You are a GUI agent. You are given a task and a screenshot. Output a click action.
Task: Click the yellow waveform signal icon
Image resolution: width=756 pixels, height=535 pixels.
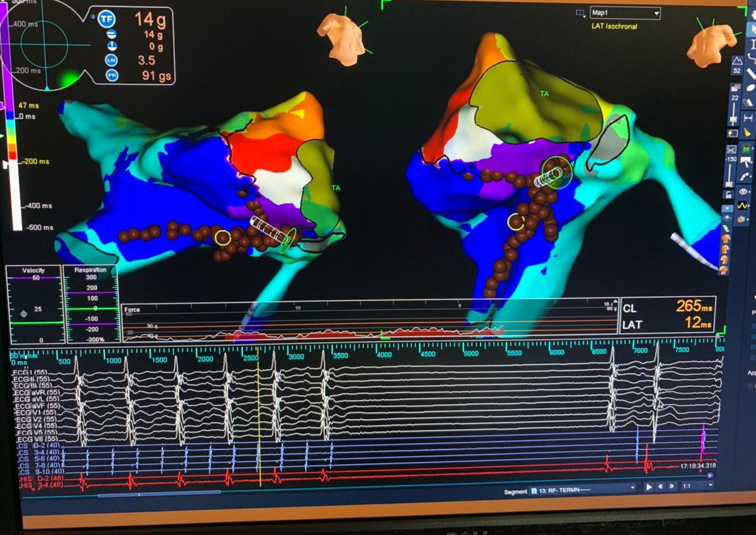pyautogui.click(x=743, y=206)
